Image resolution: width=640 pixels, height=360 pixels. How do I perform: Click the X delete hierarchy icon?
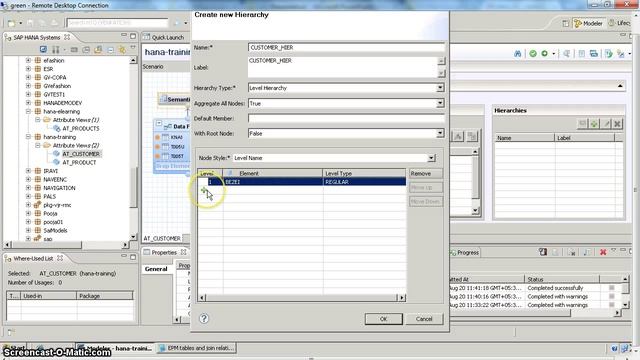(x=618, y=124)
